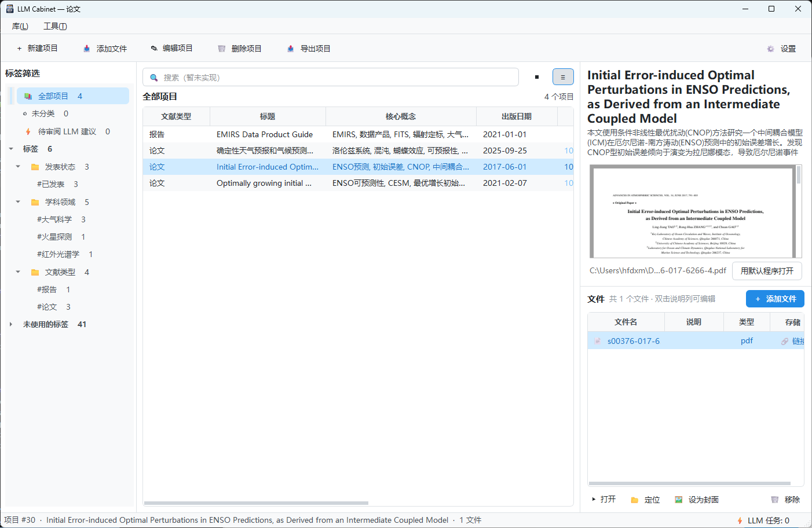This screenshot has height=528, width=812.
Task: Click the 文件名 column header
Action: pos(626,322)
